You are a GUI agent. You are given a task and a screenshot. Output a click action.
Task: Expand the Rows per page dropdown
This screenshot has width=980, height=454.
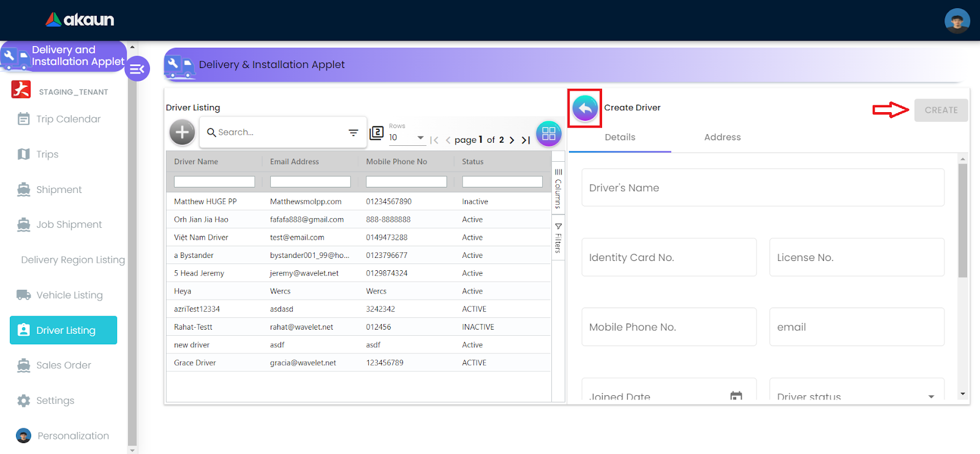coord(420,138)
